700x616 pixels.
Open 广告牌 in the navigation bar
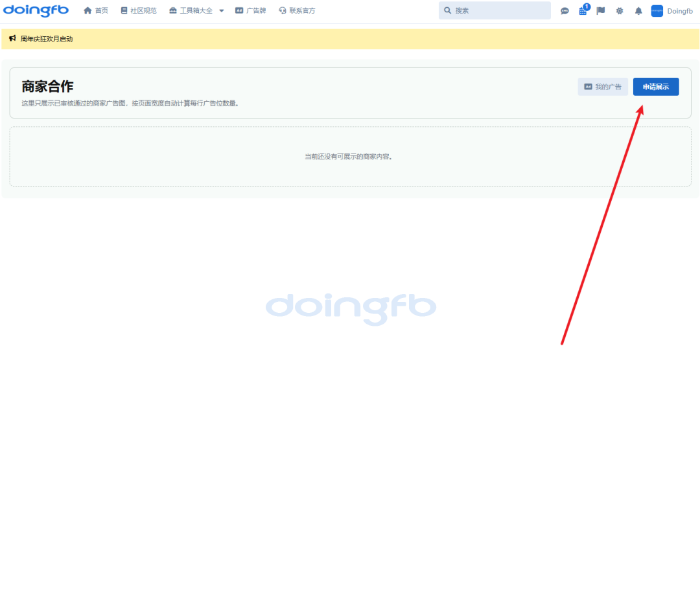pos(251,11)
